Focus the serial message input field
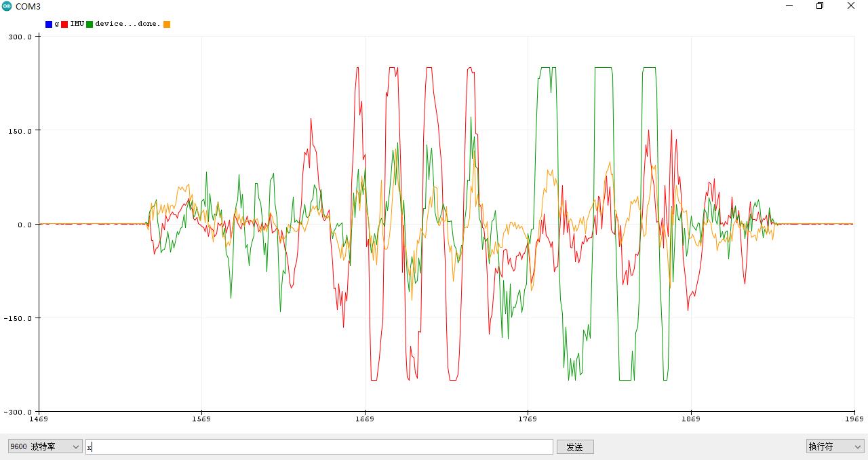The image size is (868, 460). point(319,446)
